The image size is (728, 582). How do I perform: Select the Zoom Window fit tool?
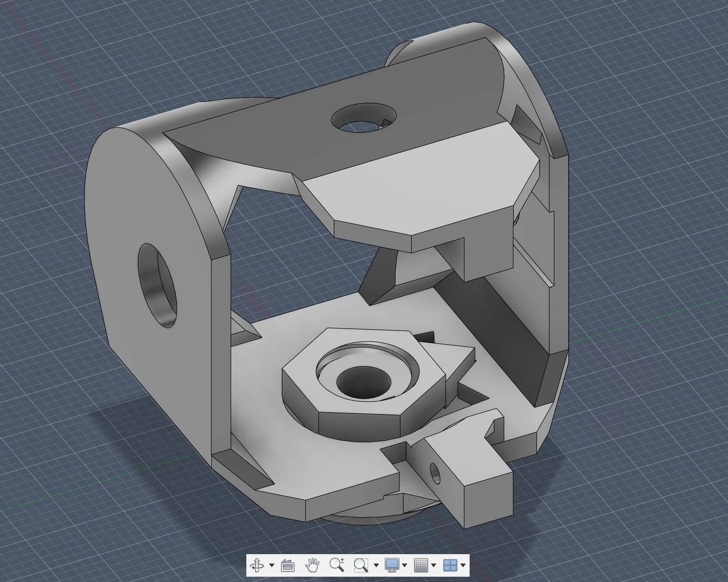[x=361, y=565]
